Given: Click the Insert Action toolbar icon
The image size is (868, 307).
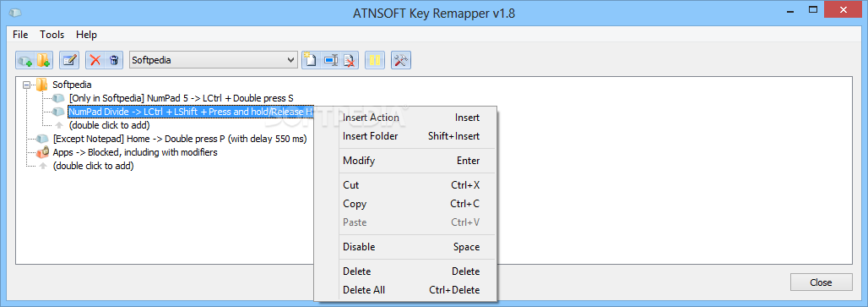Looking at the screenshot, I should 25,60.
